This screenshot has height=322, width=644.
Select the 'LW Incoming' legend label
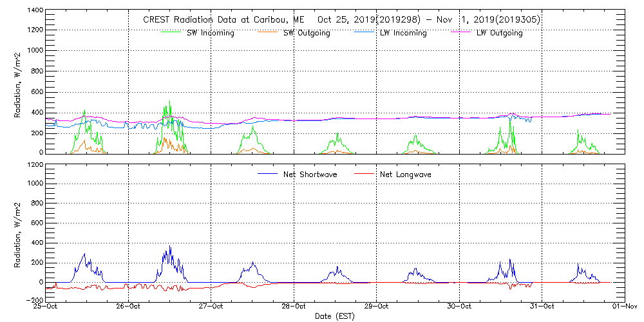tap(403, 33)
